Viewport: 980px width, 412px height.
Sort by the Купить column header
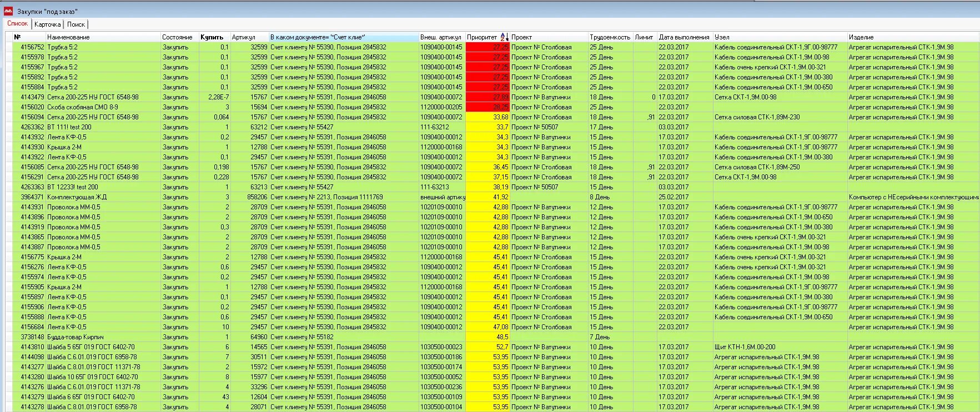pyautogui.click(x=214, y=37)
